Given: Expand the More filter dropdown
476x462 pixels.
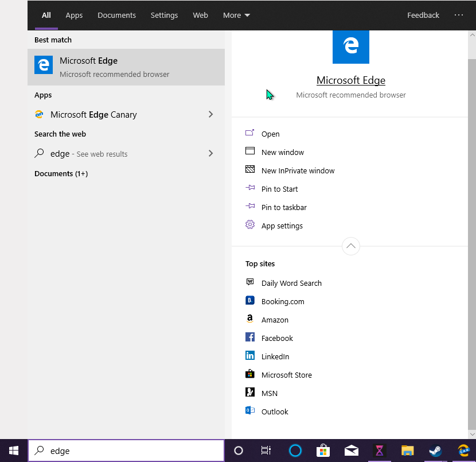Looking at the screenshot, I should coord(236,15).
